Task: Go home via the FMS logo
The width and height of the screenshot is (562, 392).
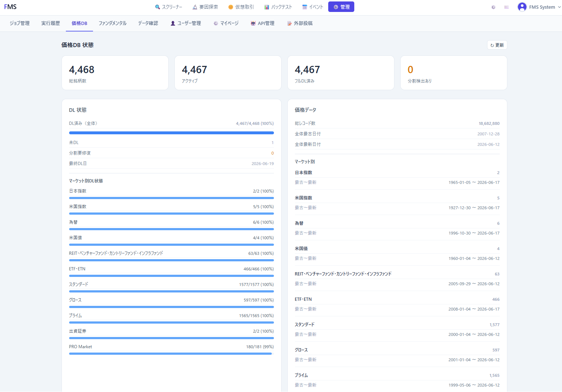Action: (x=10, y=7)
